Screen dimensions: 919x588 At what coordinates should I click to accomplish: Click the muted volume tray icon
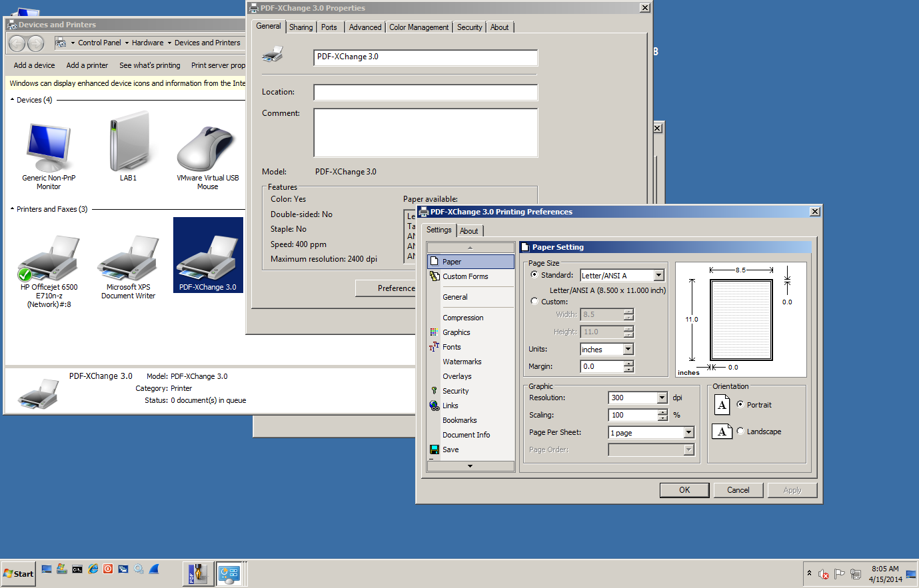(824, 574)
